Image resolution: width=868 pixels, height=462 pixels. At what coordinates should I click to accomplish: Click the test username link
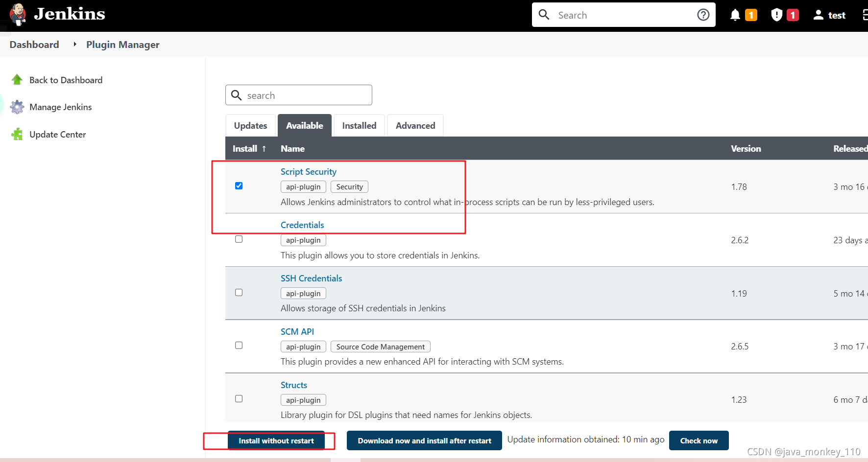(837, 15)
